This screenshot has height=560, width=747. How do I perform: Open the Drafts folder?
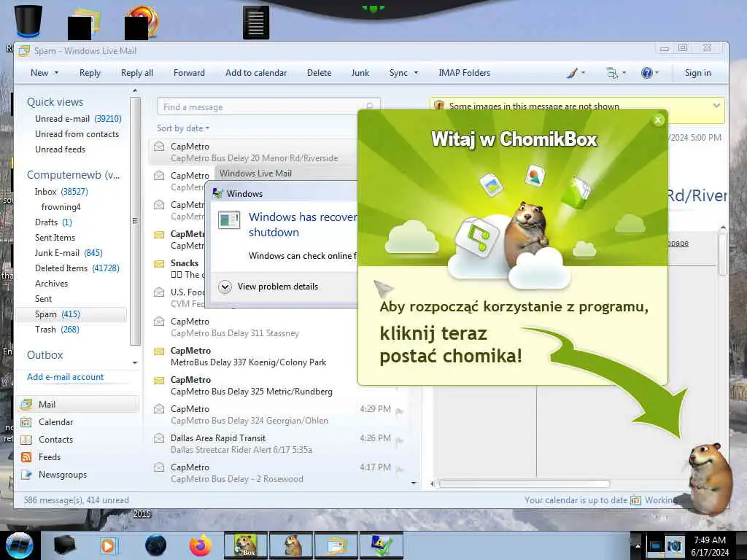[x=53, y=222]
